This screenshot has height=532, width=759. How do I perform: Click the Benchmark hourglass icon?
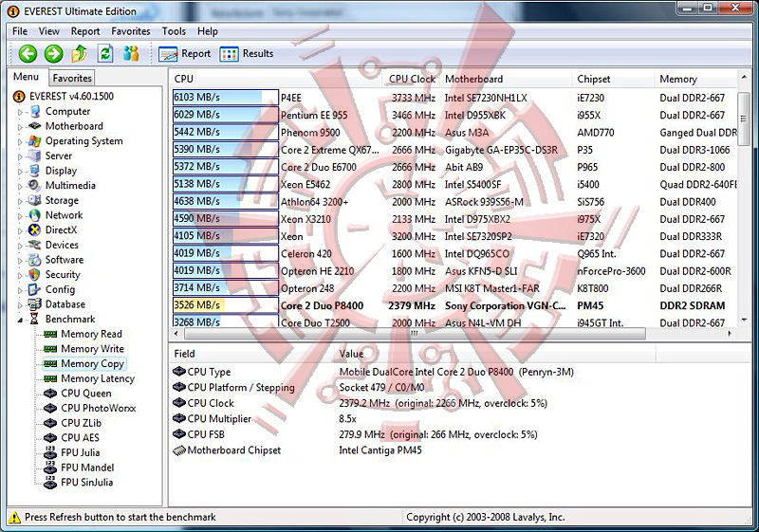(34, 320)
